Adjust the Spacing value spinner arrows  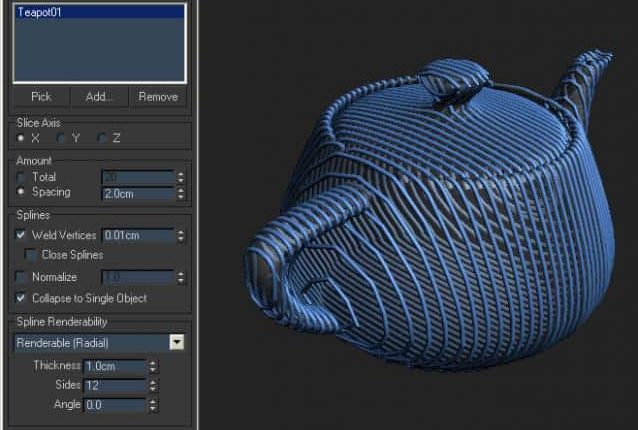point(181,193)
